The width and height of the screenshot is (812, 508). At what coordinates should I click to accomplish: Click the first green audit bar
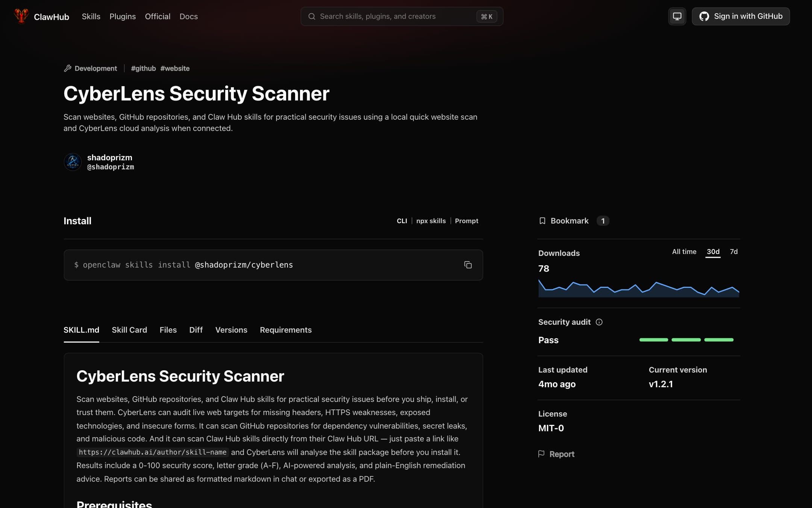coord(654,340)
